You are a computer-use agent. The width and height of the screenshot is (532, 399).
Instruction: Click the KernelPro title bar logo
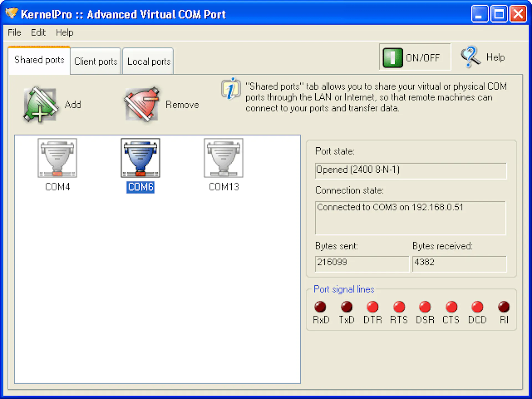12,13
